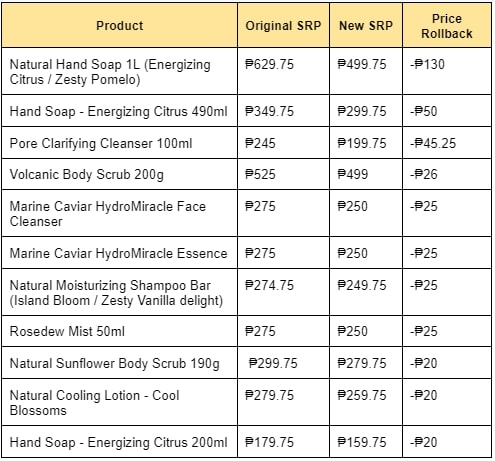Viewport: 495px width, 461px height.
Task: Click the Product column header
Action: (119, 25)
